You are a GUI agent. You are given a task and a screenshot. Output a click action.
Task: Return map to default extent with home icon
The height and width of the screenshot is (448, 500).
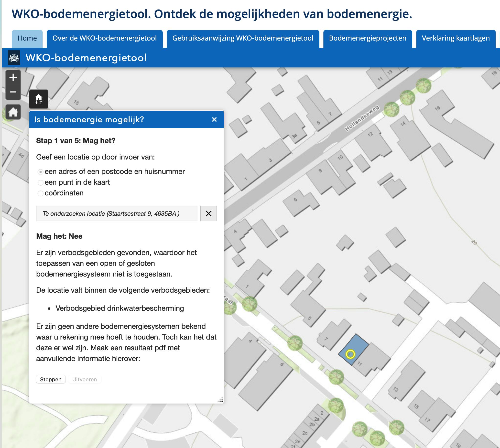[13, 113]
